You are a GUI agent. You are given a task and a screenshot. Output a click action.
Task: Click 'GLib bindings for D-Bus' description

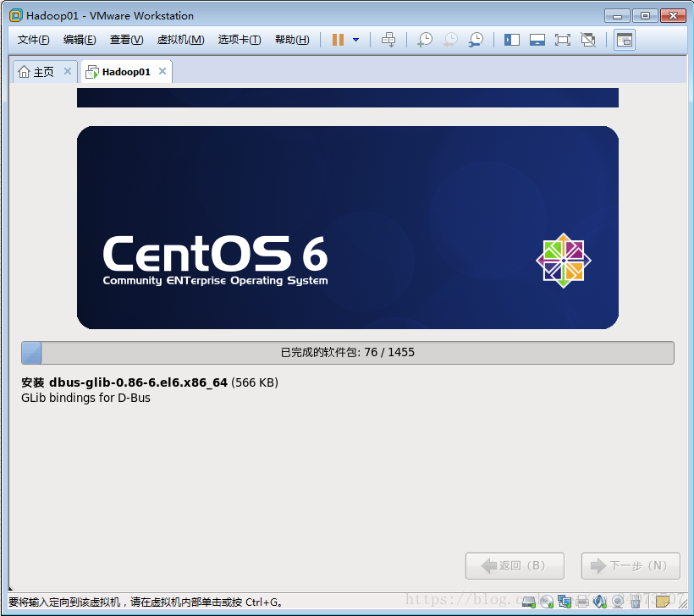point(85,398)
